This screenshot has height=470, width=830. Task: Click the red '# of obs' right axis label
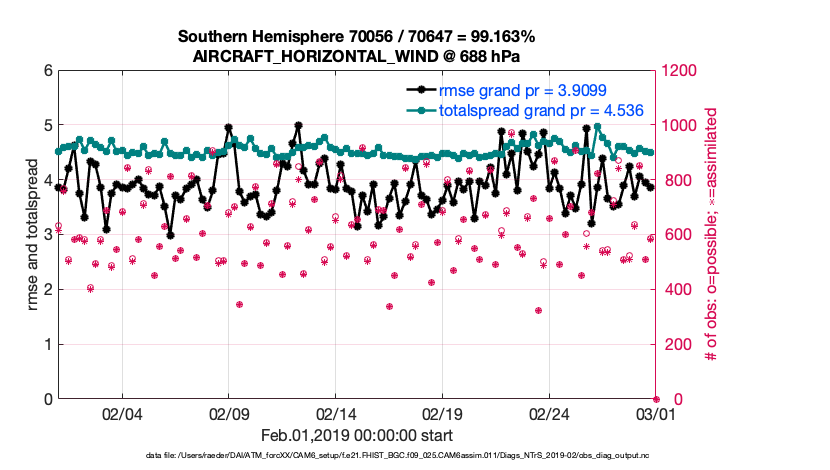(x=713, y=235)
